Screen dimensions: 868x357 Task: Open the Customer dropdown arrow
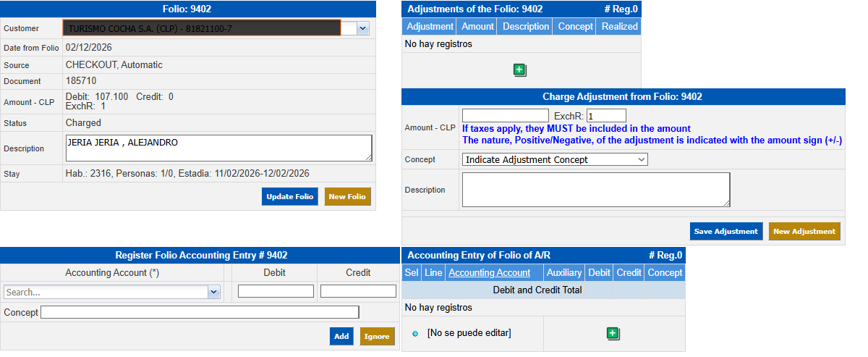(x=362, y=28)
